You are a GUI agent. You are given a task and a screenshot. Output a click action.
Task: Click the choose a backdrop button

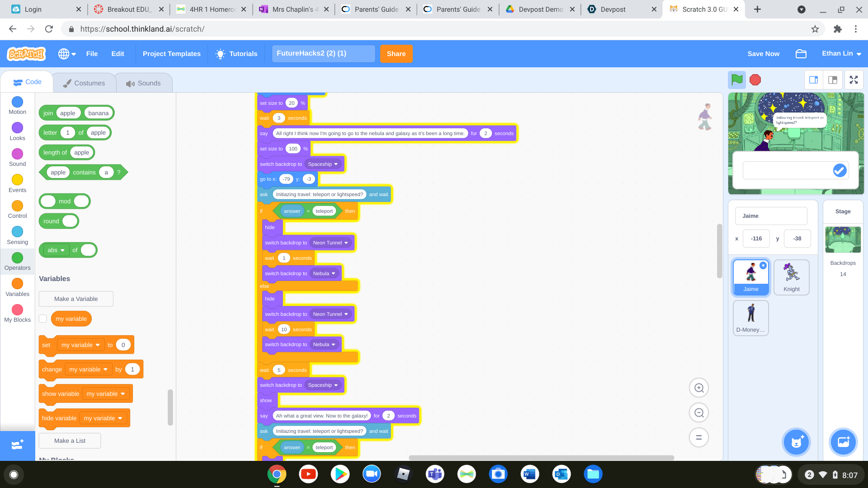[x=843, y=442]
